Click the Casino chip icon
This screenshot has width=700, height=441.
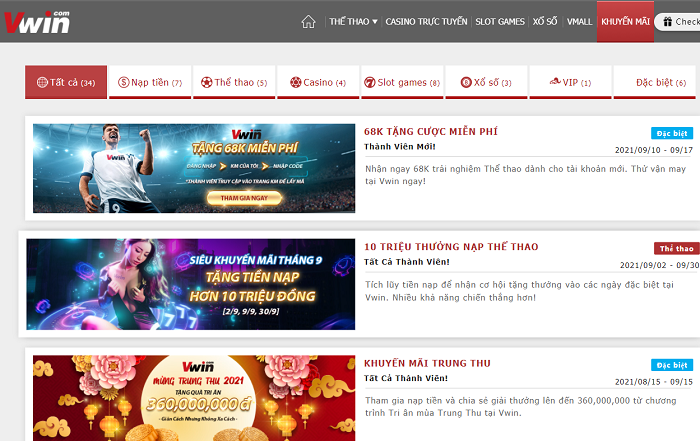pos(296,82)
